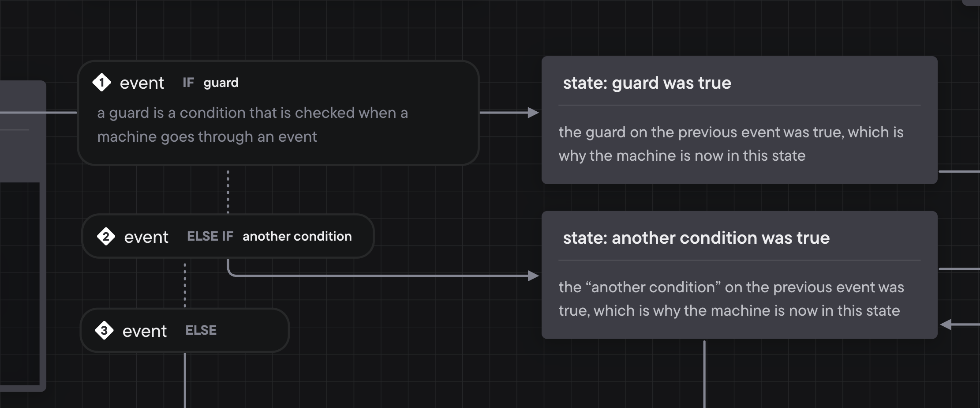Click dotted connector between first and second events

pos(228,192)
